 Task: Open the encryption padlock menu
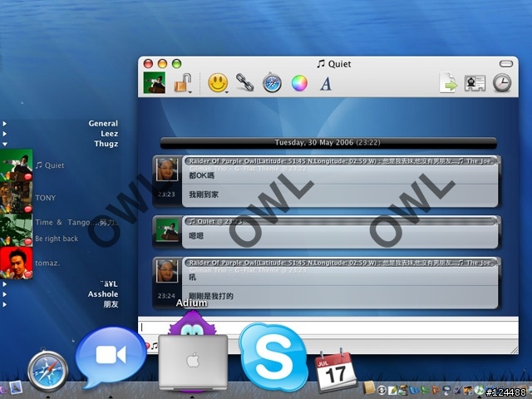coord(183,83)
